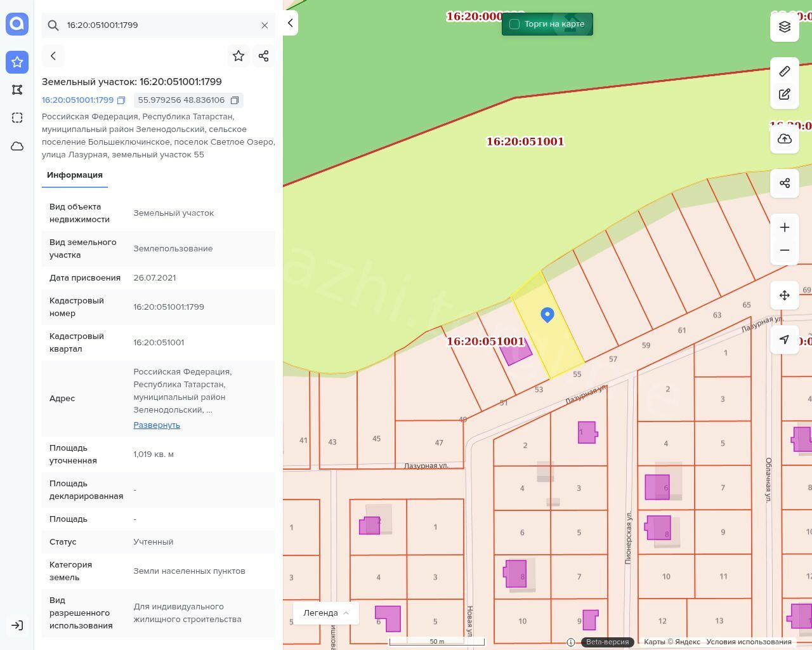
Task: Open the map layers panel
Action: point(784,27)
